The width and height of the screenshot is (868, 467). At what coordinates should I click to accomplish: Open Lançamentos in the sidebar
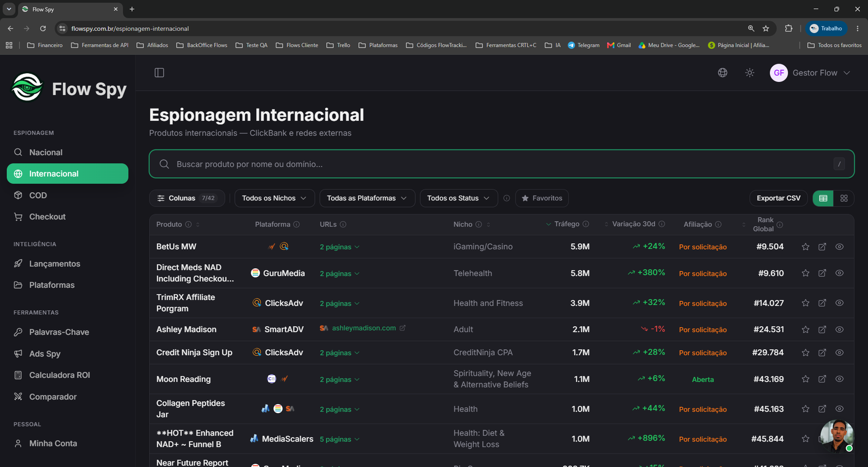click(x=67, y=264)
